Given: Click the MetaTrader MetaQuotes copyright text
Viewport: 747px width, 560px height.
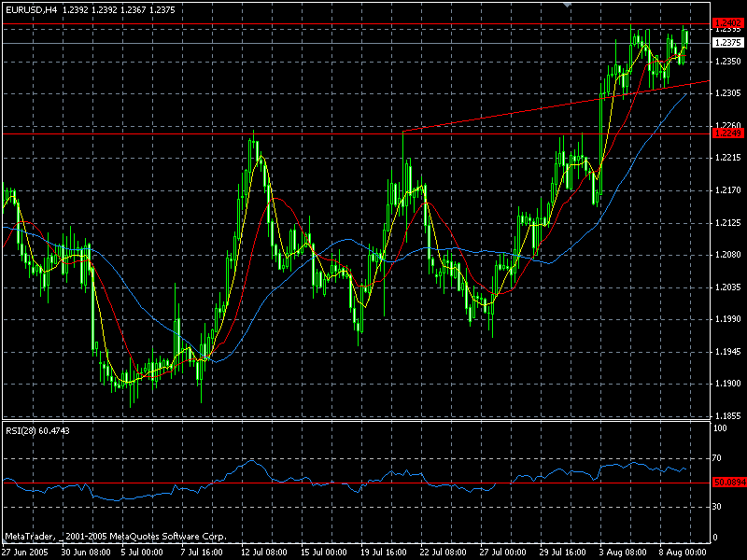Looking at the screenshot, I should [x=116, y=537].
